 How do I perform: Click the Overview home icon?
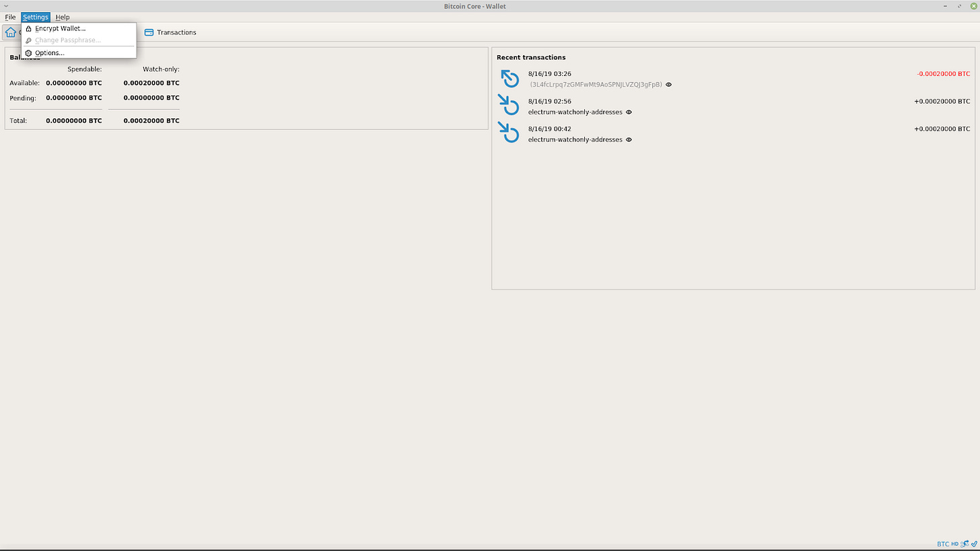point(11,32)
